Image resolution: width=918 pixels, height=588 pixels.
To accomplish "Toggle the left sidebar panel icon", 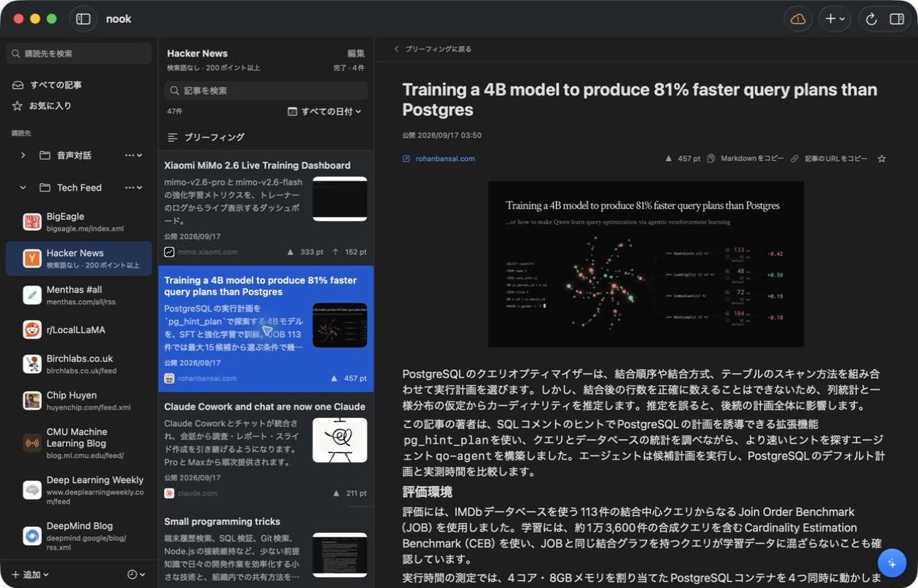I will (83, 18).
